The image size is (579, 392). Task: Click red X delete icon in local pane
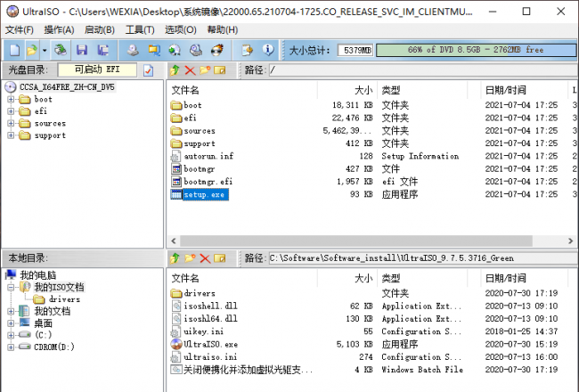pos(205,257)
